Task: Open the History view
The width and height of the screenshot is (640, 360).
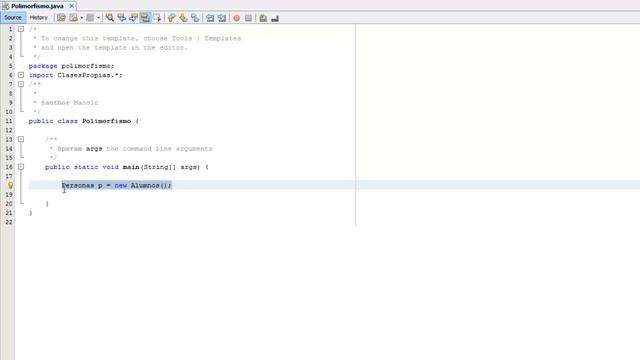Action: (x=39, y=18)
